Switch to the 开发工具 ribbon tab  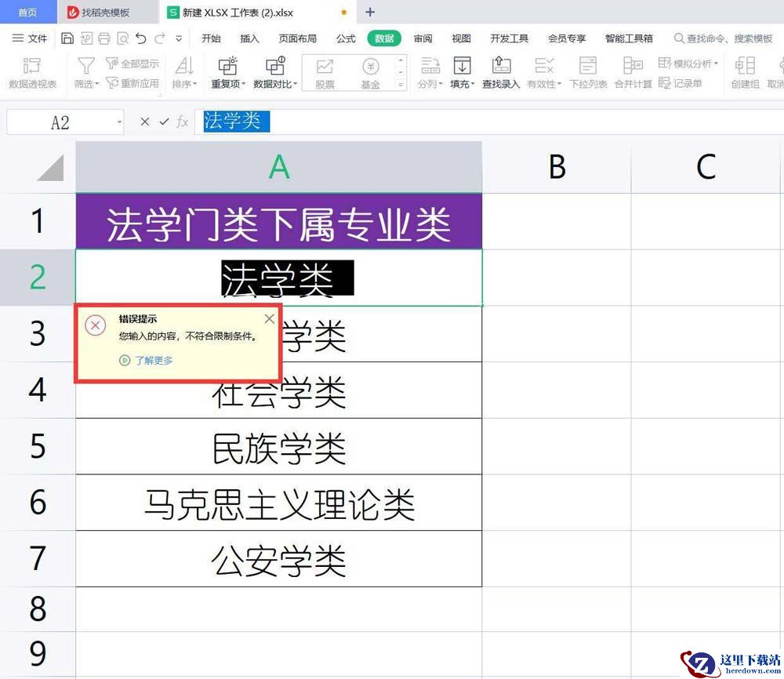tap(509, 38)
